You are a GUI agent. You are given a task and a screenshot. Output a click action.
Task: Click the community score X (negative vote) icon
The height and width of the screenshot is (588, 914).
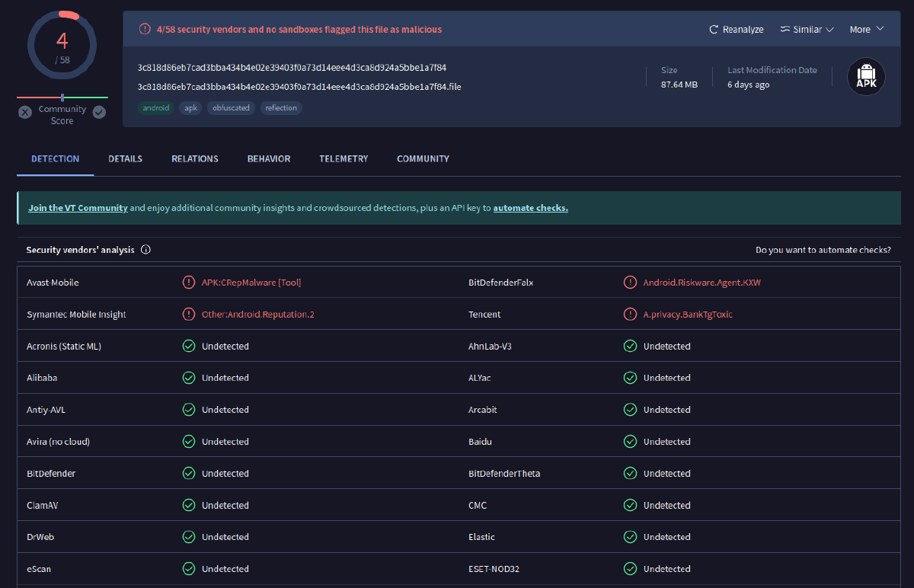tap(25, 112)
